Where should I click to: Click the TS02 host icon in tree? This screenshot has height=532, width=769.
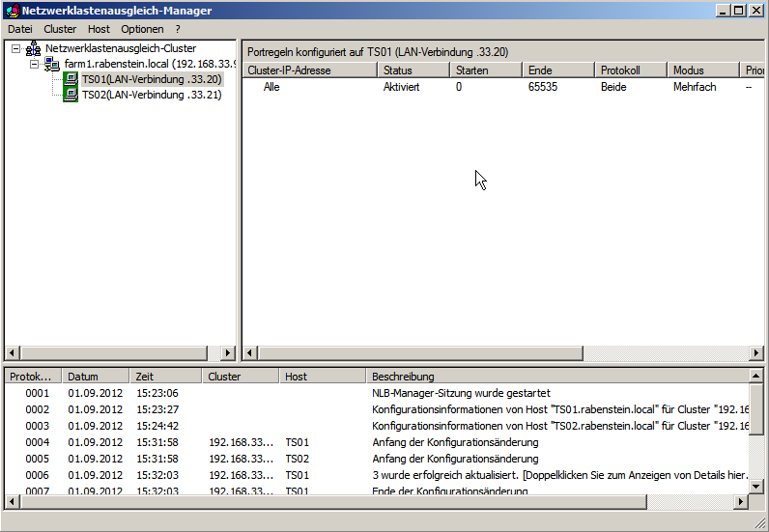coord(71,95)
